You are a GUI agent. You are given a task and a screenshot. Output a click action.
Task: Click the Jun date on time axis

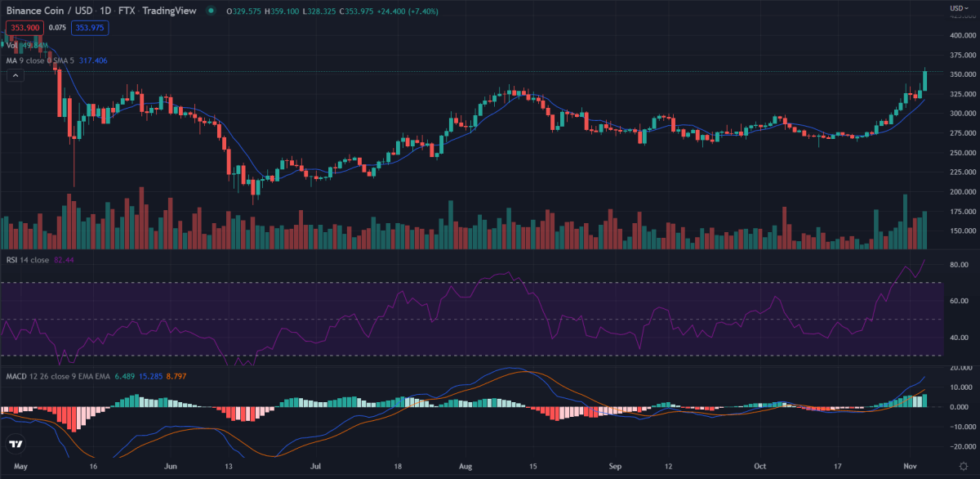[171, 465]
